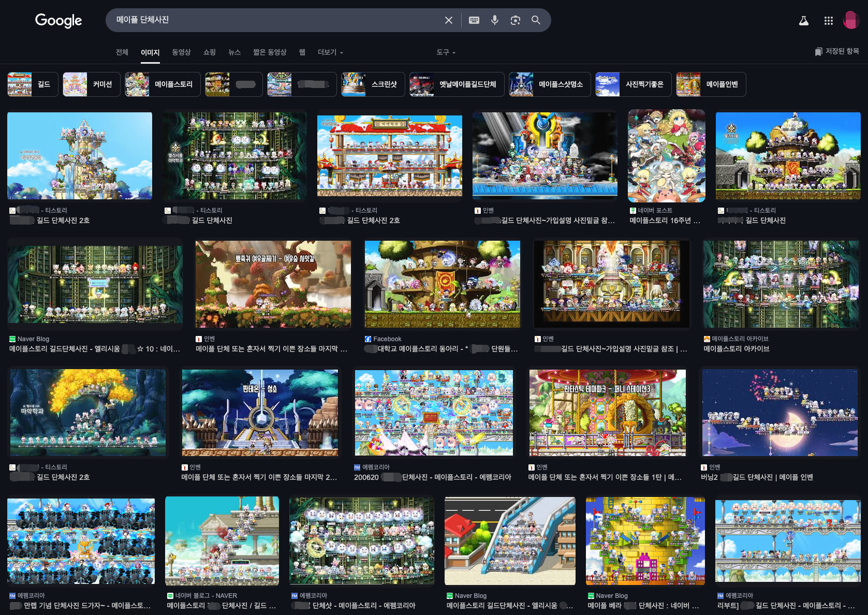Select the 이미지 tab

[x=150, y=53]
